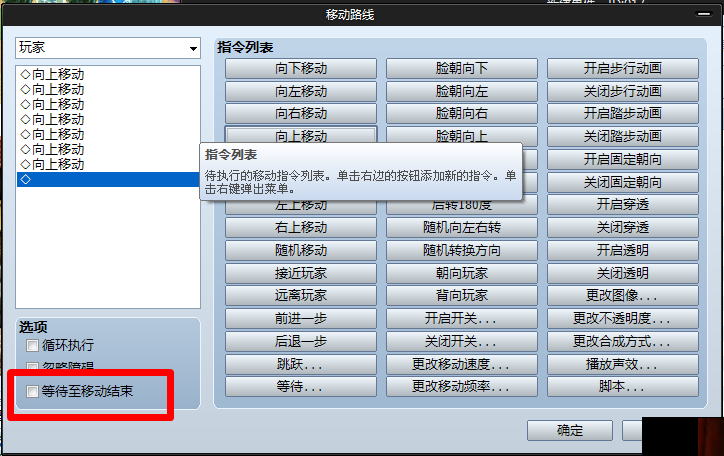Add the 后退一步 command
724x456 pixels.
click(301, 342)
